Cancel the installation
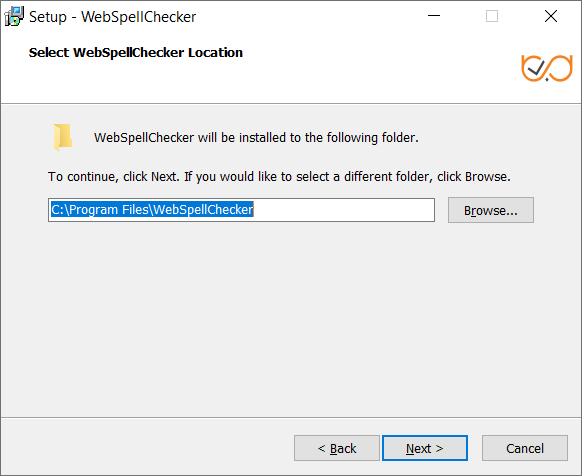Screen dimensions: 582x476 click(x=525, y=448)
